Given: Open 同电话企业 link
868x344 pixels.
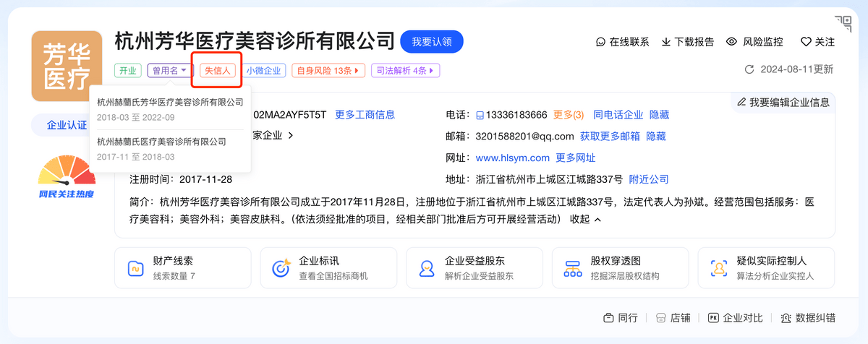Looking at the screenshot, I should click(618, 115).
